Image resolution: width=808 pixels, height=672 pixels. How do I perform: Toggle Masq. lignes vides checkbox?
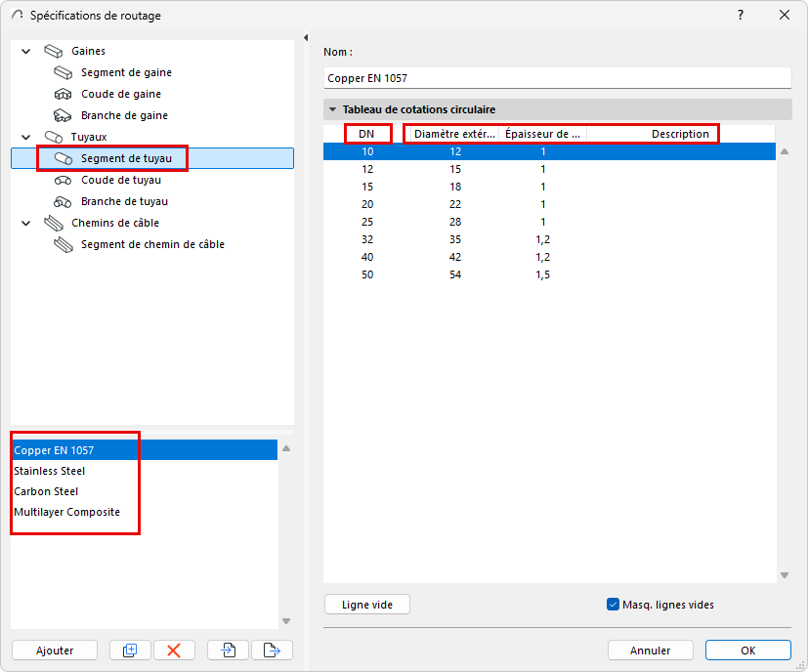[613, 605]
